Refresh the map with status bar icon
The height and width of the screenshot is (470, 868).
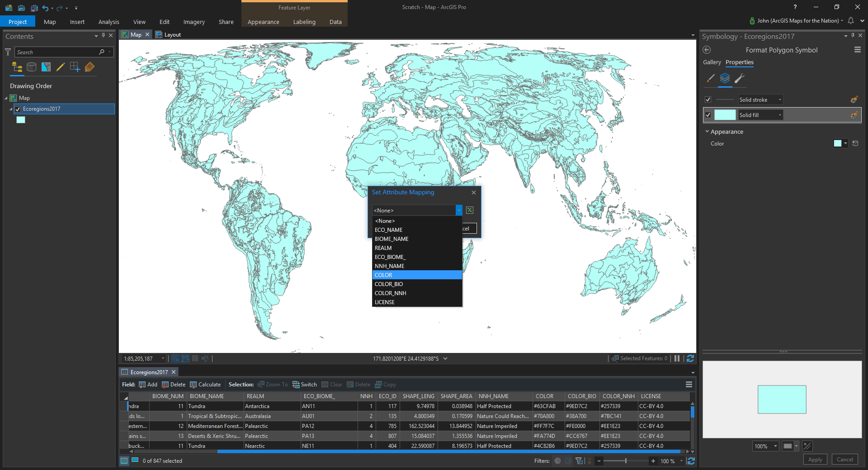(x=690, y=358)
